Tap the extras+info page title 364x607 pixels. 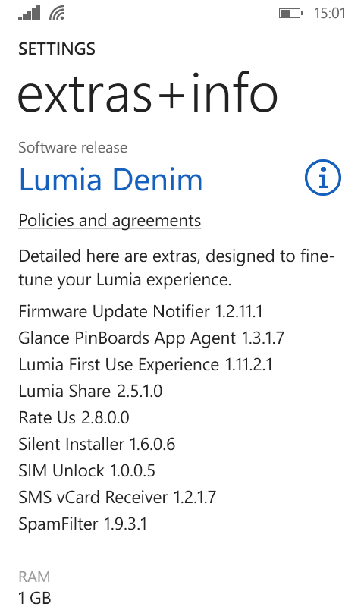coord(148,94)
